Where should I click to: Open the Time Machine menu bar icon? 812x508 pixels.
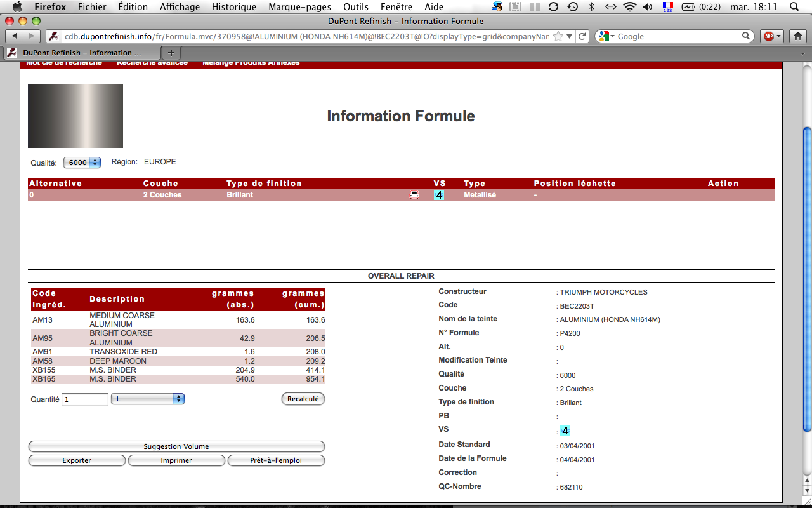(573, 7)
